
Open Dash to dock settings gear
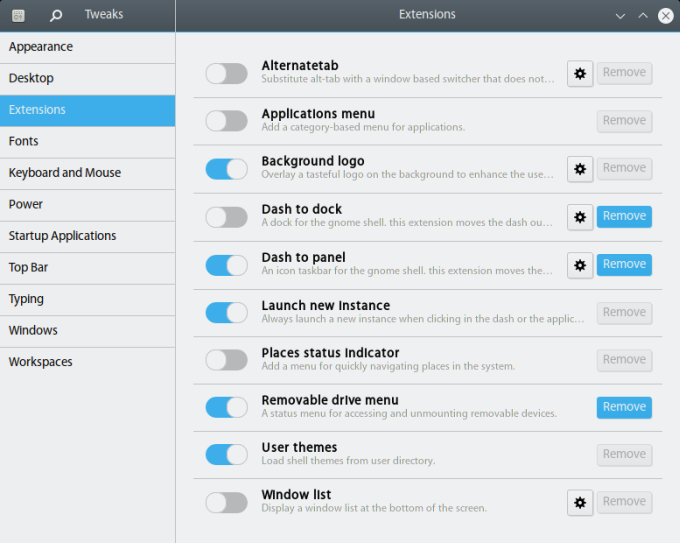click(580, 216)
